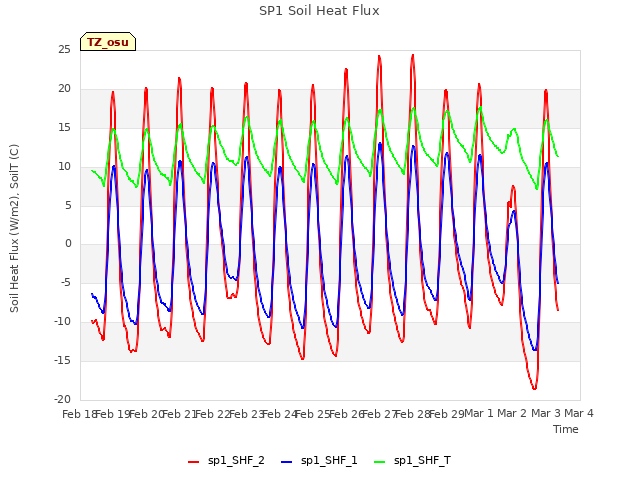Click the Feb 23 x-axis tick label
Screen dimensions: 640x480
[246, 414]
